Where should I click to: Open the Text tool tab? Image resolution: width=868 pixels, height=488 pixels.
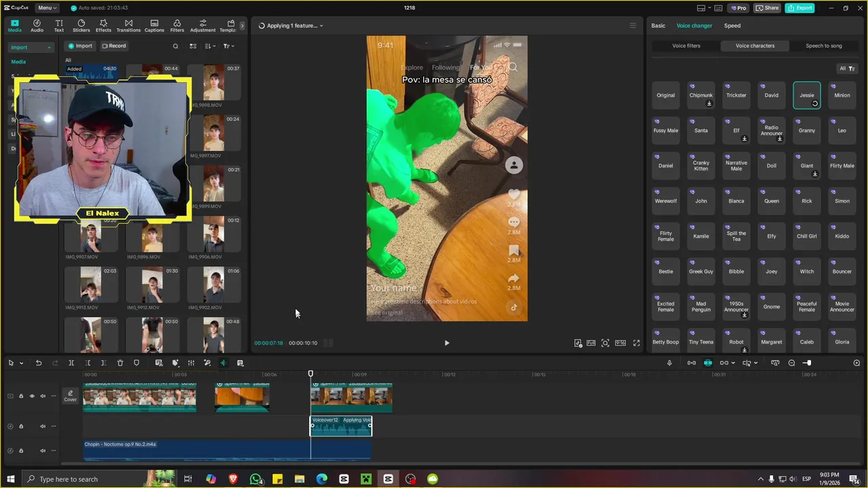click(59, 26)
